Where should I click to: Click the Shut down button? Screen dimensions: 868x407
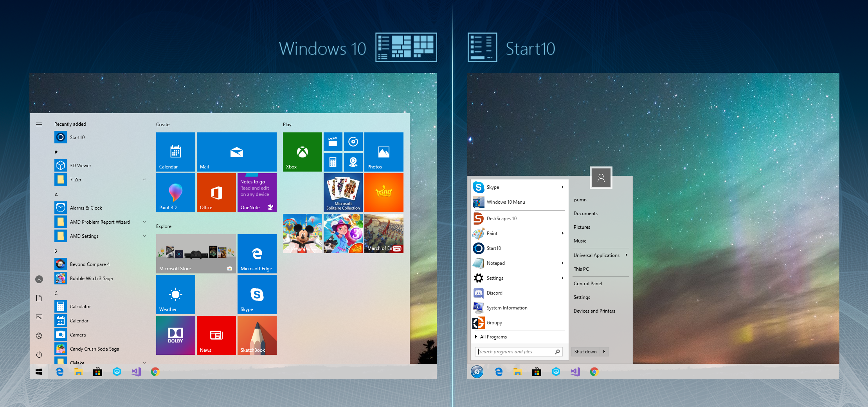tap(585, 351)
